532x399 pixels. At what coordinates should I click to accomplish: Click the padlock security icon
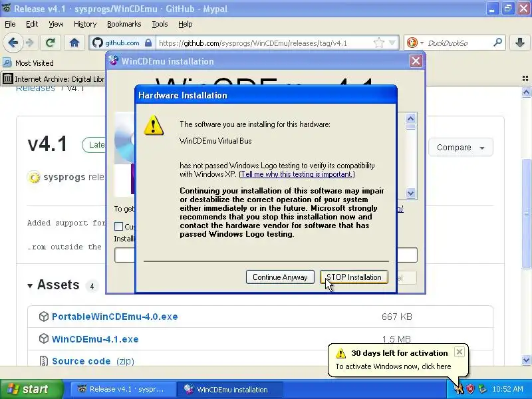pyautogui.click(x=148, y=43)
